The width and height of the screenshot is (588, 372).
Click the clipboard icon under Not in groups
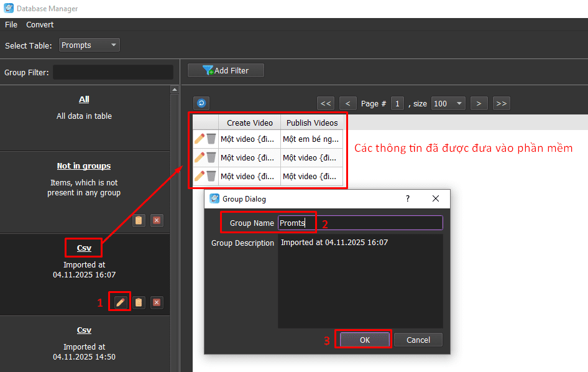coord(139,220)
